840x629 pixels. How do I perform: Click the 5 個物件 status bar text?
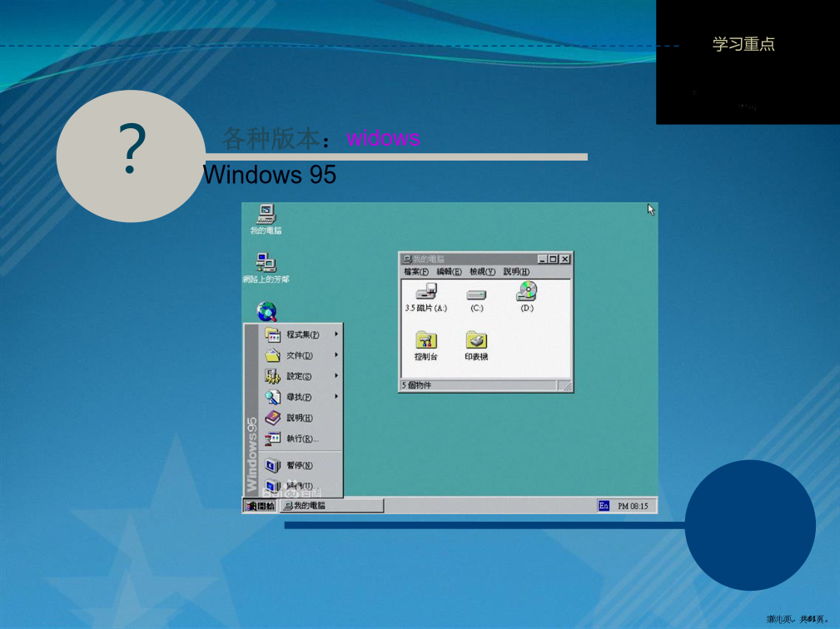[416, 385]
